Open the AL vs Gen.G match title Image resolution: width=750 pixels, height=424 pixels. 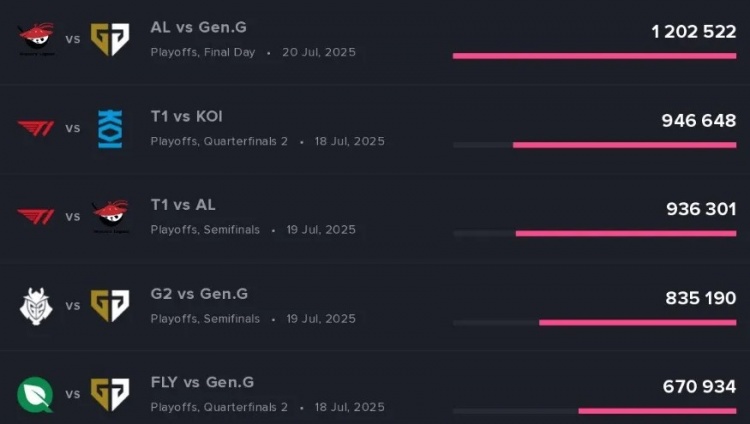199,27
